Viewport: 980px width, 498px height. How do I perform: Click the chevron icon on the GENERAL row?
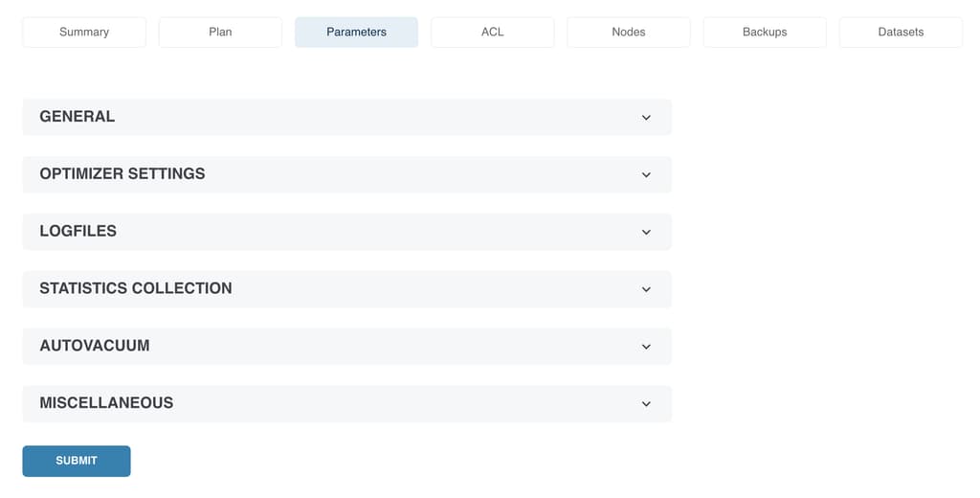point(646,118)
